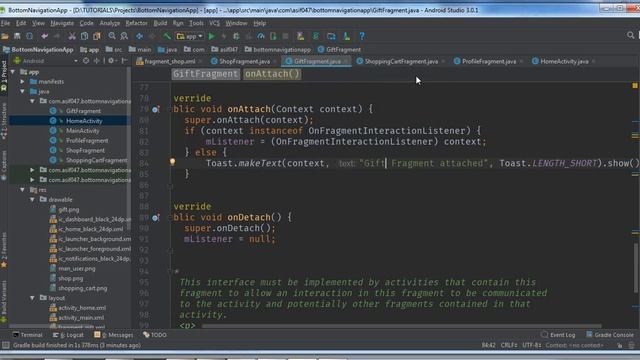Run the app with the green play icon
Image resolution: width=640 pixels, height=360 pixels.
211,36
